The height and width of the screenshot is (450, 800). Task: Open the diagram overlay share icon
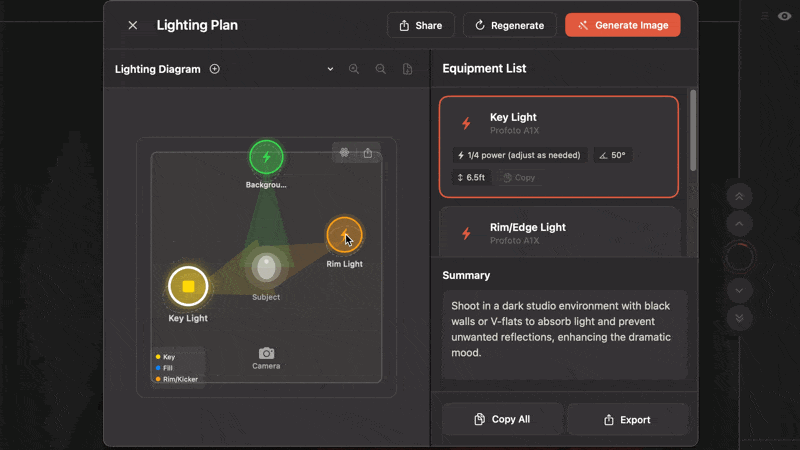368,153
